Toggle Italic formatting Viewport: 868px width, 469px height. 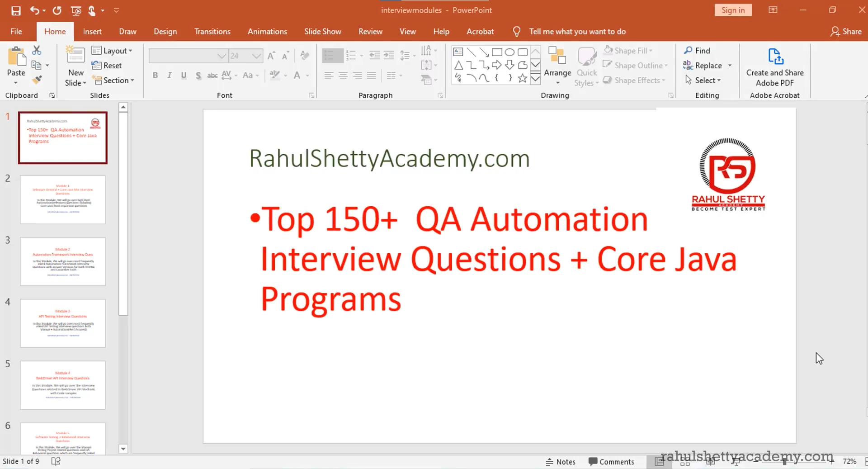click(169, 75)
